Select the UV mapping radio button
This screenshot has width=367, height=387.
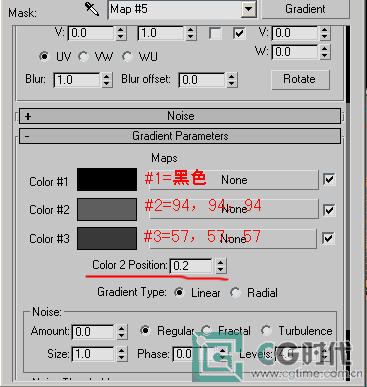pyautogui.click(x=44, y=56)
